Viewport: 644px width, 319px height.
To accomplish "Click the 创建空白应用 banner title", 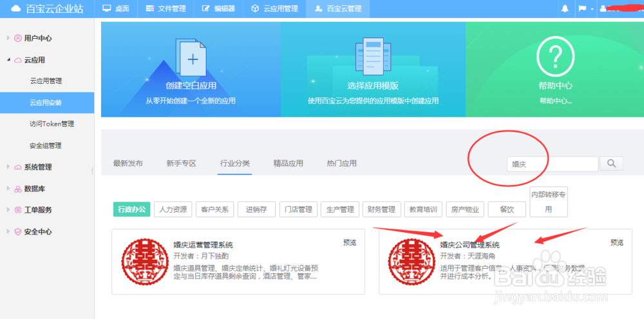I will click(x=191, y=86).
